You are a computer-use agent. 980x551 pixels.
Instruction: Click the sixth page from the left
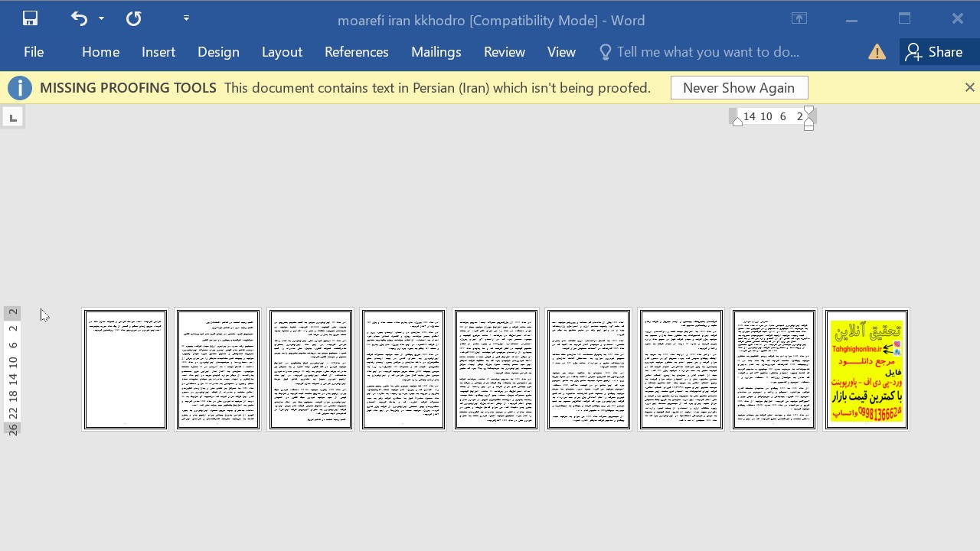[589, 370]
